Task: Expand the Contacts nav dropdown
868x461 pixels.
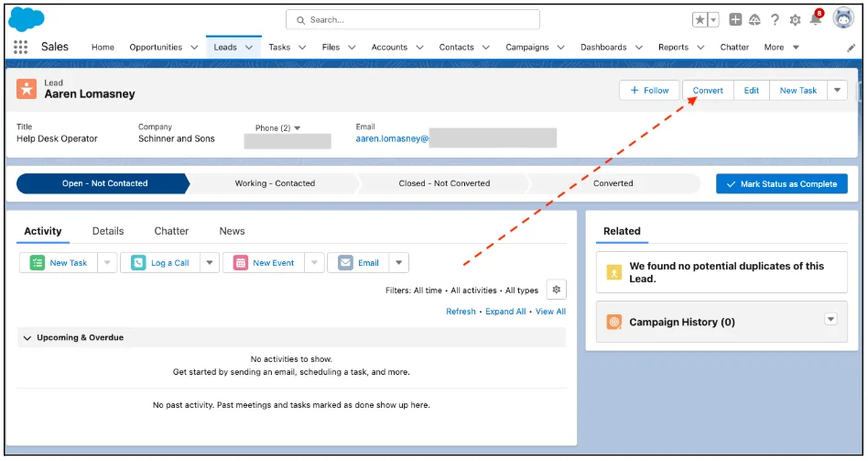Action: click(485, 48)
